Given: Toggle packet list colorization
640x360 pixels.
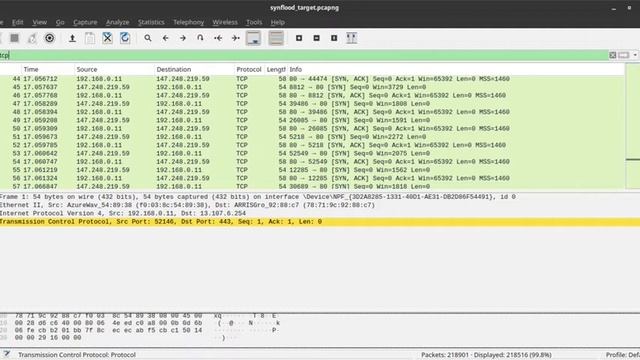Looking at the screenshot, I should click(276, 38).
